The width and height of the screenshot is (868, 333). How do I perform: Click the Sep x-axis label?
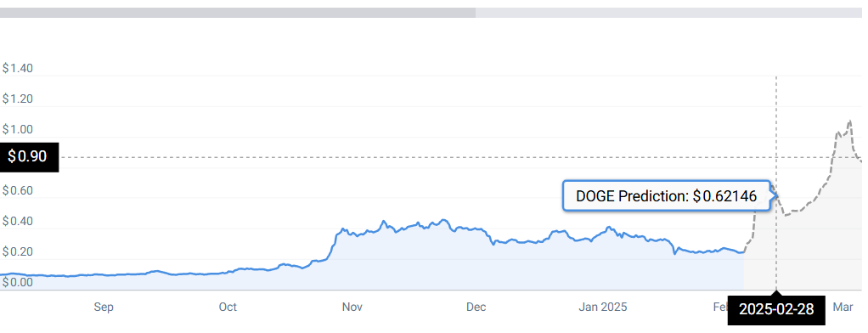click(x=104, y=308)
